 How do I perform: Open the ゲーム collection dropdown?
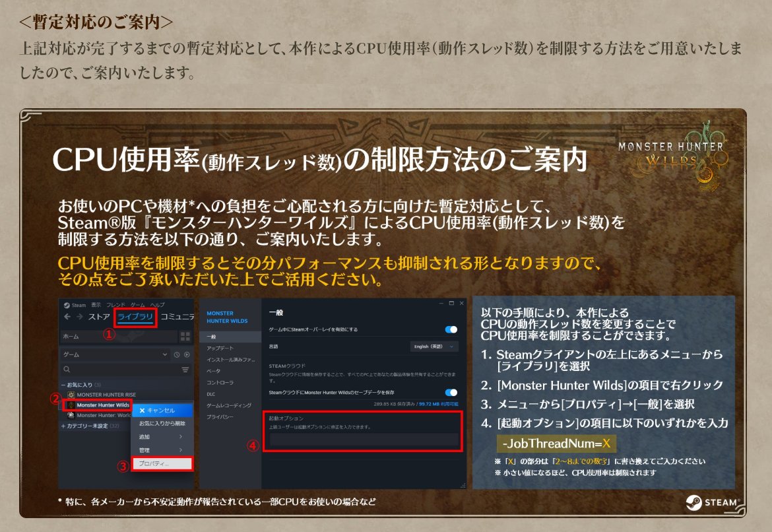click(x=165, y=353)
